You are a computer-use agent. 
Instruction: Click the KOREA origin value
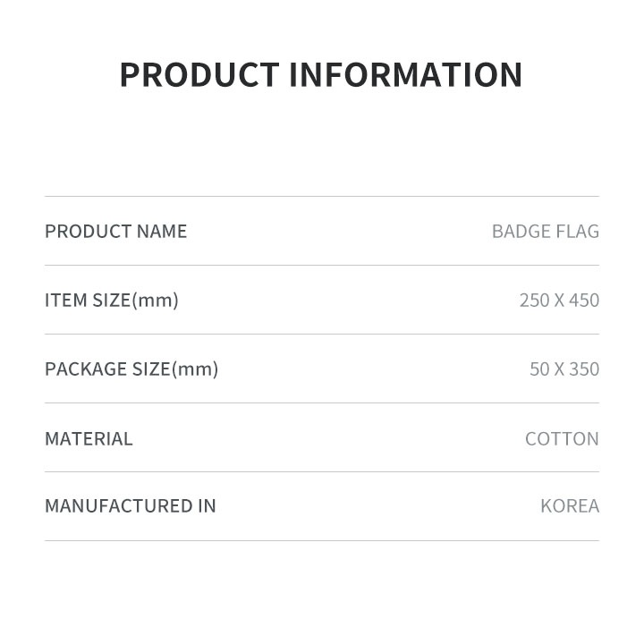[x=570, y=506]
